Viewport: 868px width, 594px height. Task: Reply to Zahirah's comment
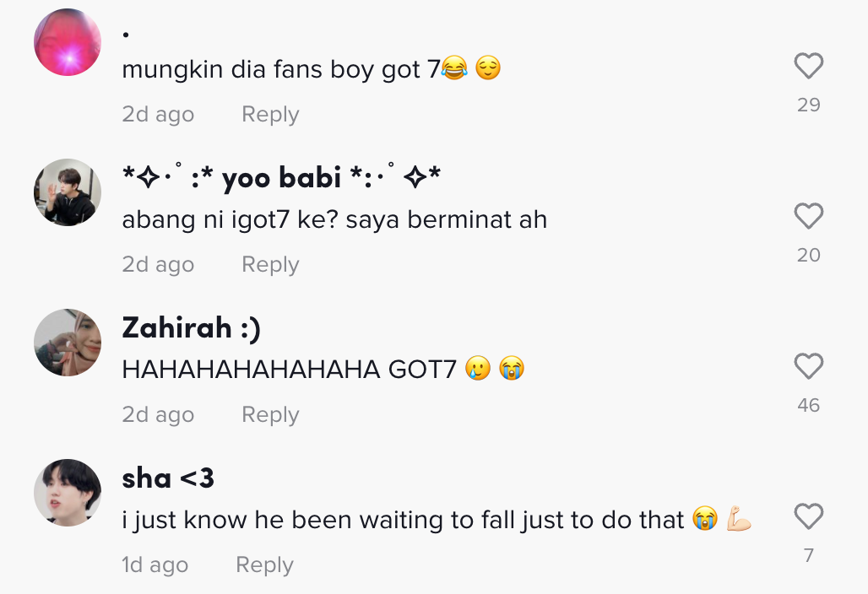tap(270, 415)
